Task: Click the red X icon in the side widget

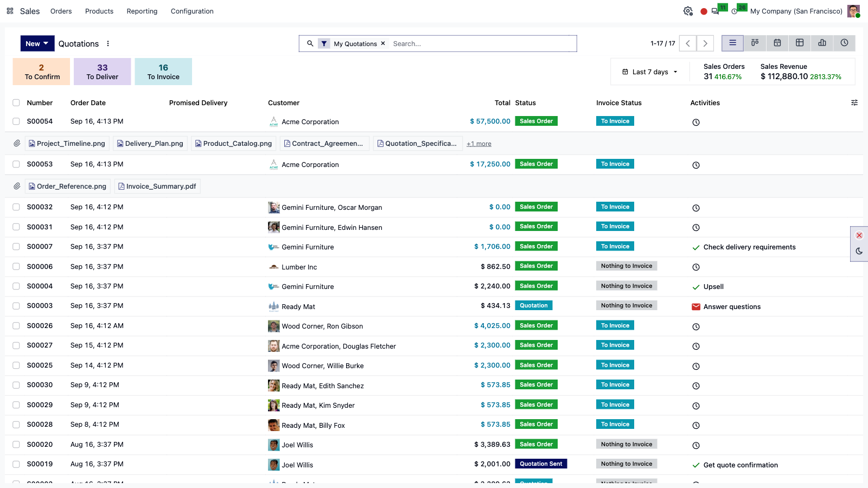Action: (x=859, y=235)
